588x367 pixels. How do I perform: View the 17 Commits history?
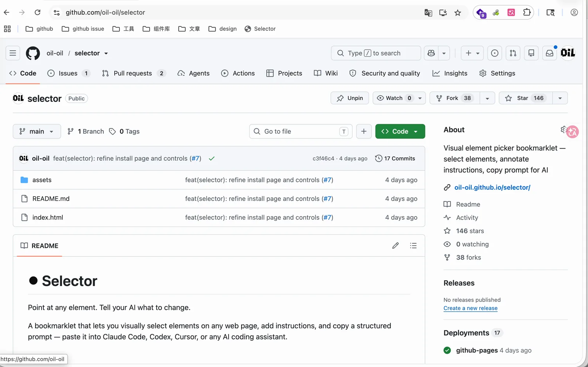coord(395,158)
